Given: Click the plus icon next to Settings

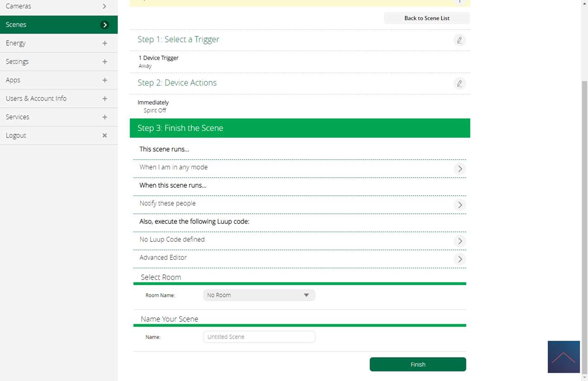Looking at the screenshot, I should (104, 62).
